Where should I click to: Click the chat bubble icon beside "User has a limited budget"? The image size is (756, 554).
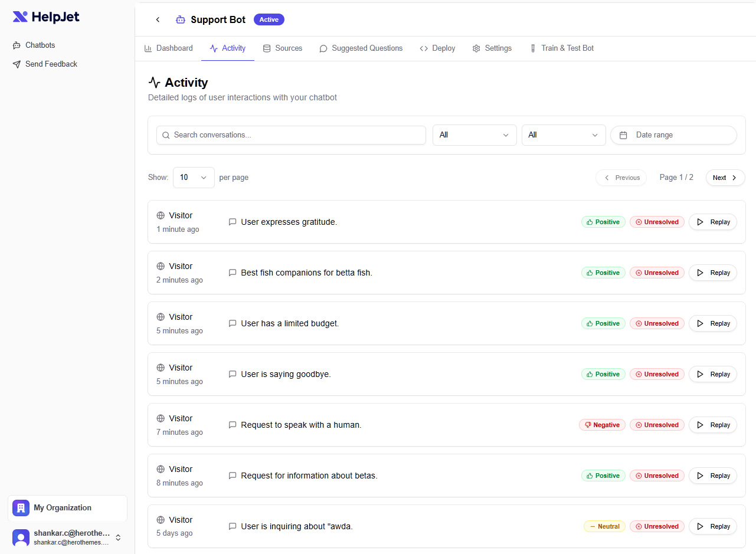[x=233, y=324]
